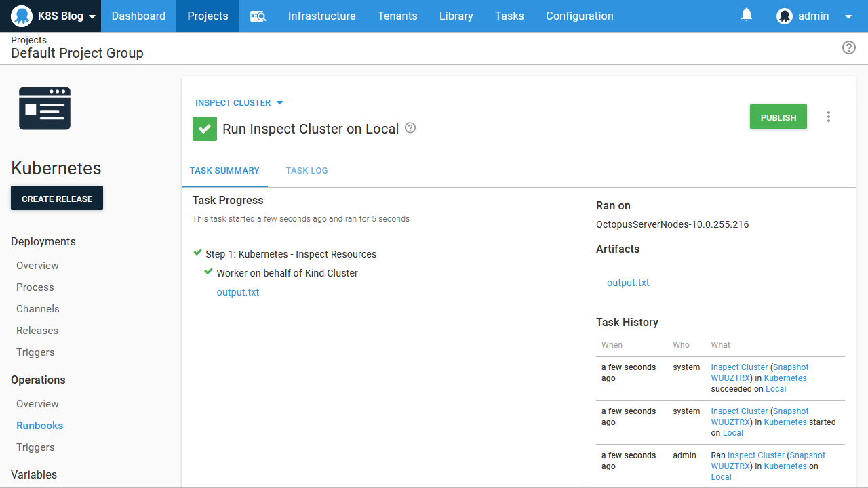The width and height of the screenshot is (868, 488).
Task: Click the help icon beside the task title
Action: pos(410,128)
